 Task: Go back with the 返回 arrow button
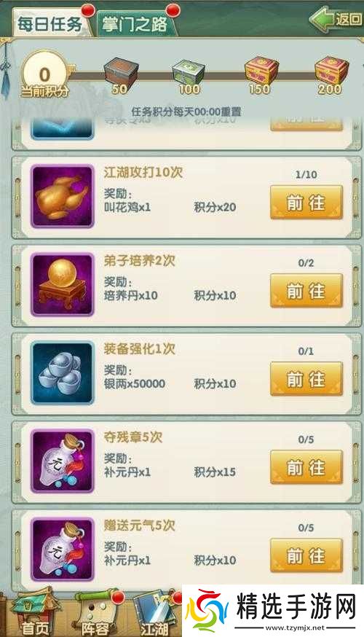click(x=336, y=19)
